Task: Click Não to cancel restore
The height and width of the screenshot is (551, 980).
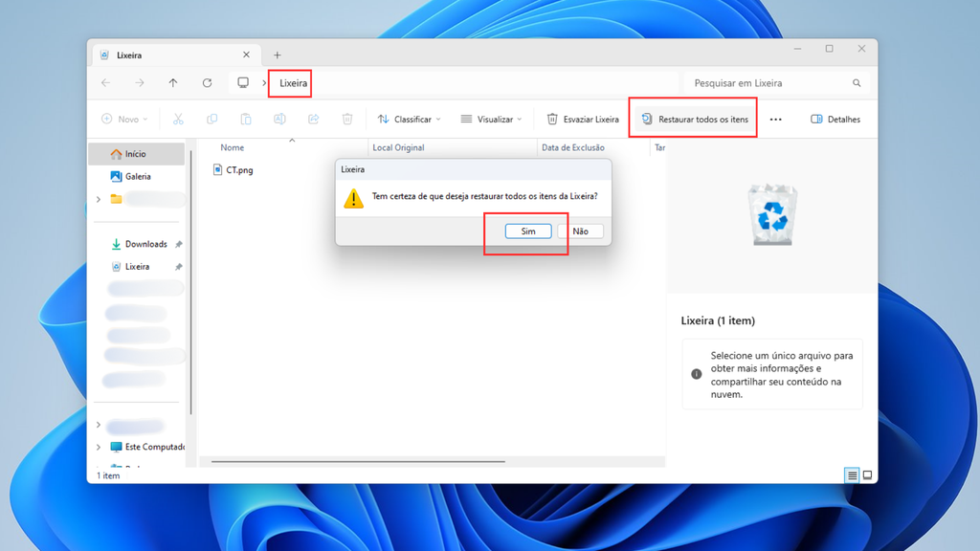Action: point(580,231)
